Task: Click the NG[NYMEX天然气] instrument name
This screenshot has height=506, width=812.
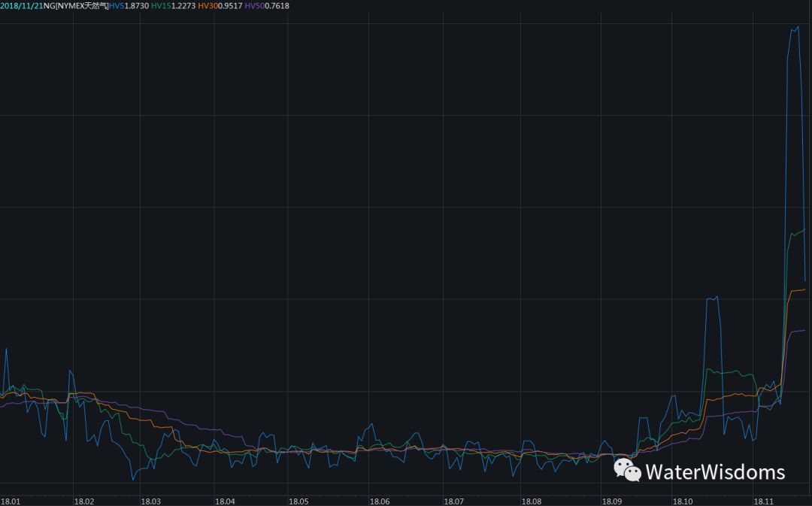Action: 76,6
